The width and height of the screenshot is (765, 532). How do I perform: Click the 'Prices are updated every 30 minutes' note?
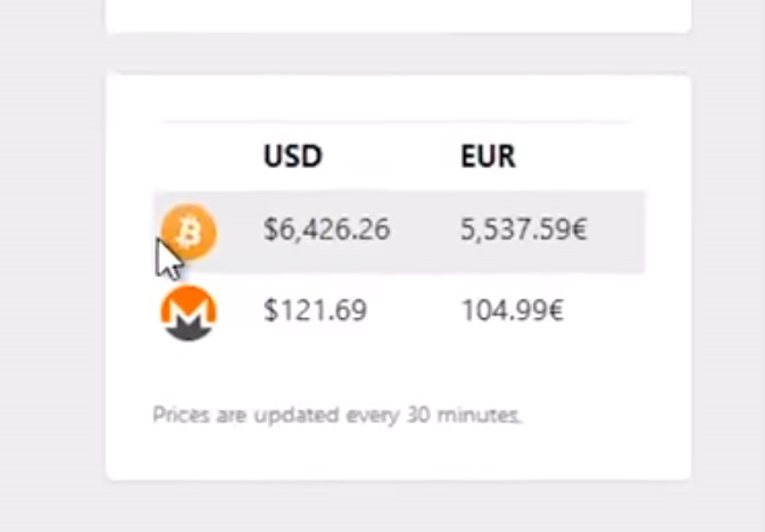click(336, 416)
